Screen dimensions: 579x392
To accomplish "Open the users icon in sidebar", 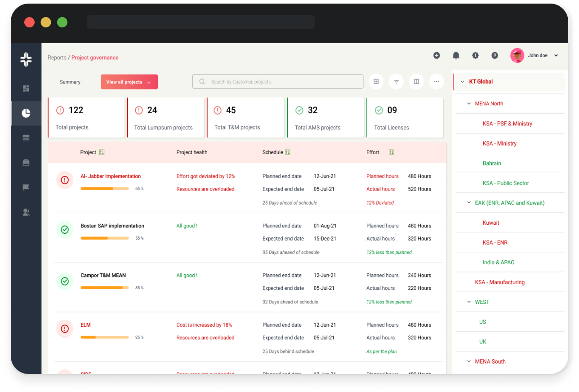I will pyautogui.click(x=26, y=213).
